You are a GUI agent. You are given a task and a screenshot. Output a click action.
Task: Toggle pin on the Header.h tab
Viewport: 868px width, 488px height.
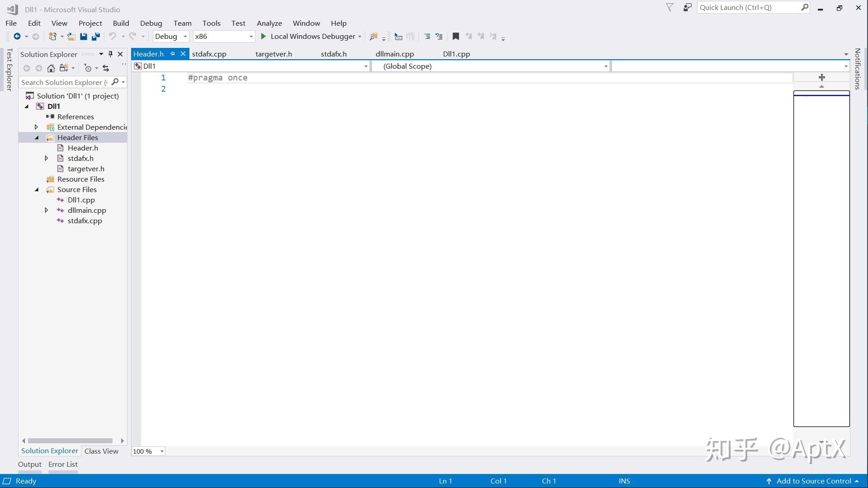coord(172,54)
